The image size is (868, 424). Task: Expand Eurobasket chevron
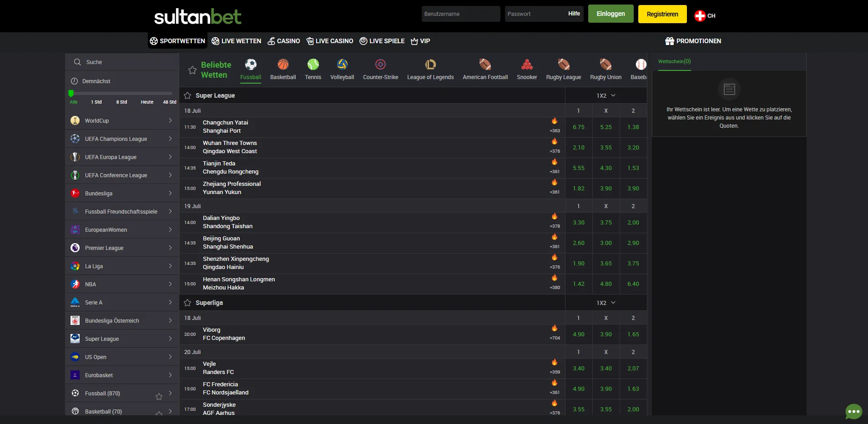170,375
